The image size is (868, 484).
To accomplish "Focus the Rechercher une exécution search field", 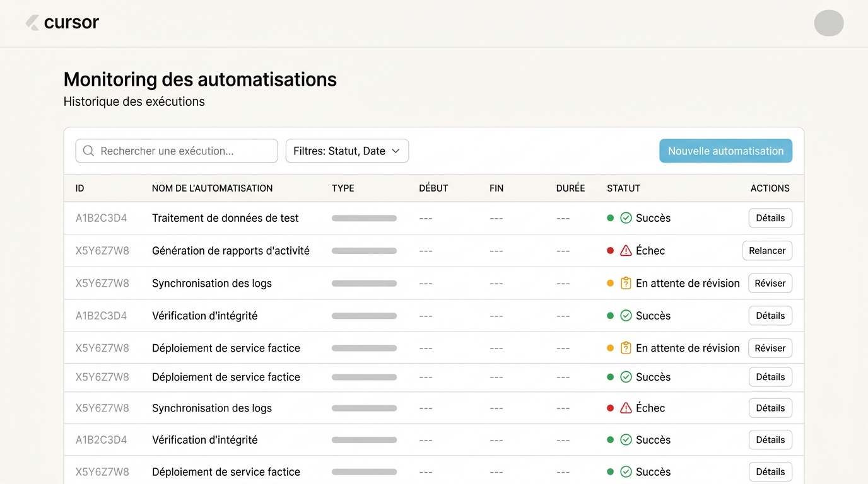I will tap(177, 151).
